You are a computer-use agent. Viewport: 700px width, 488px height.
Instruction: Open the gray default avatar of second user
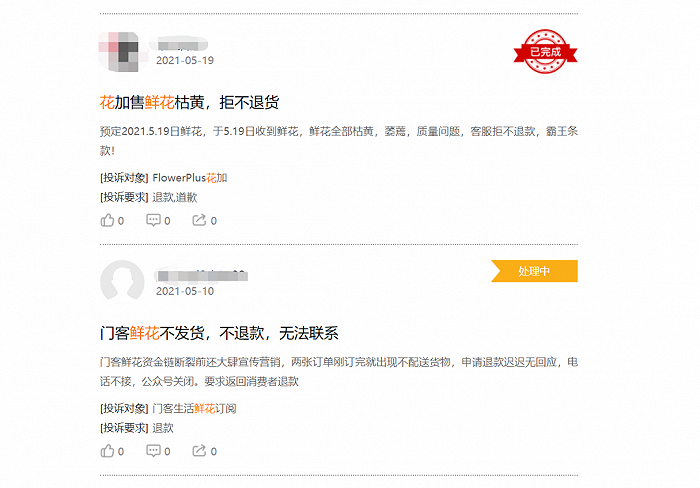(x=122, y=281)
